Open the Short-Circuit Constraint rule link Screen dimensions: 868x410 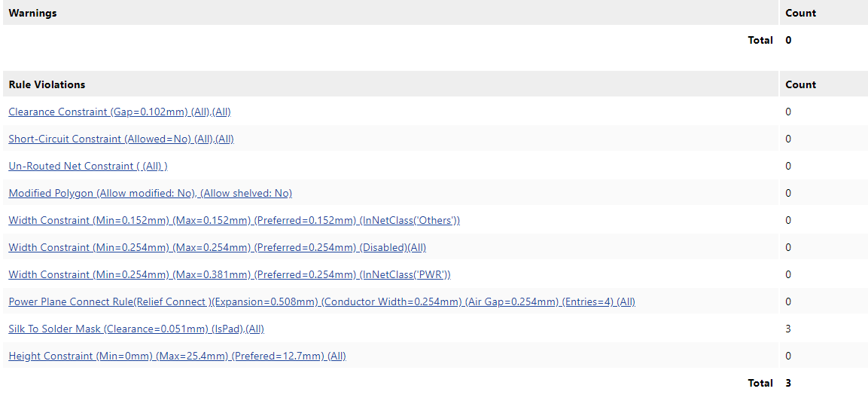120,139
